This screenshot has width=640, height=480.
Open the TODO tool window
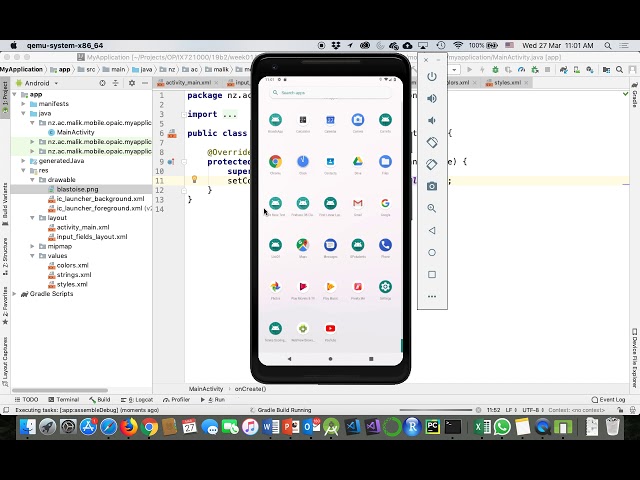coord(27,400)
